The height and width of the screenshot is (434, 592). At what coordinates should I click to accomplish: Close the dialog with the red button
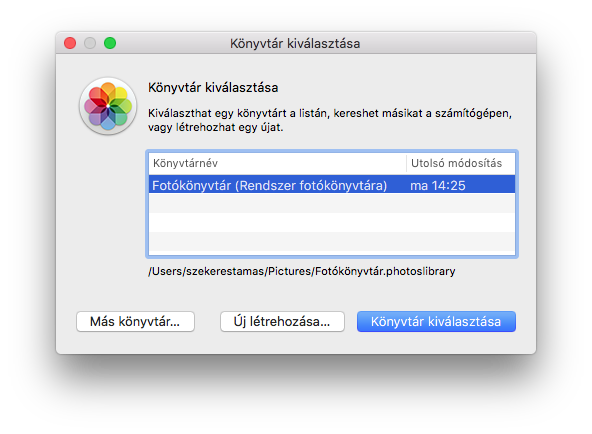70,43
